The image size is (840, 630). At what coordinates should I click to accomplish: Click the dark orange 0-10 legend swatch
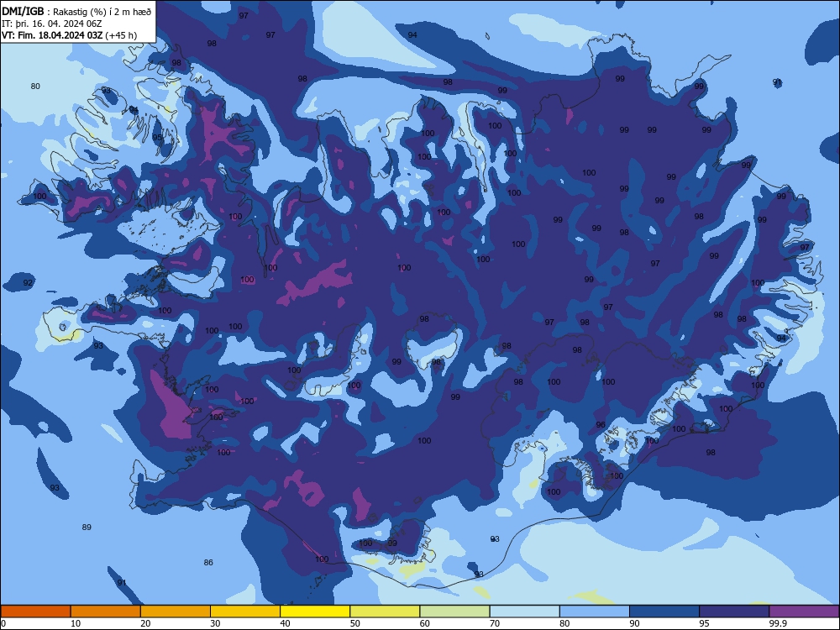[x=35, y=612]
